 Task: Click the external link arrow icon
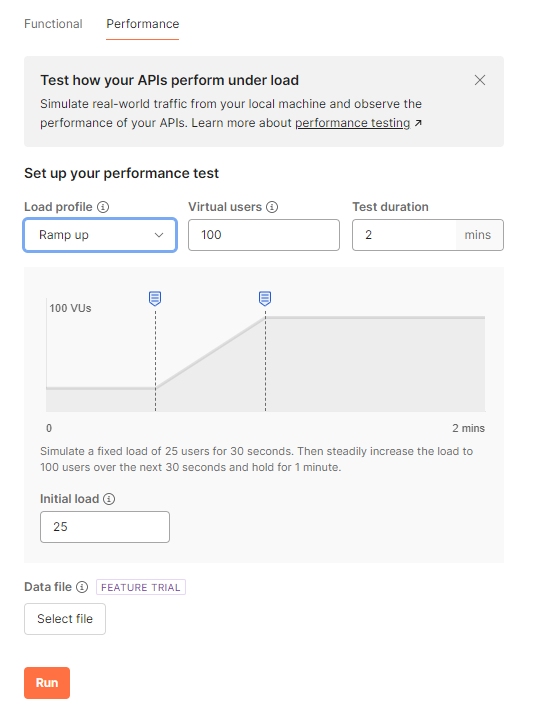pyautogui.click(x=418, y=123)
